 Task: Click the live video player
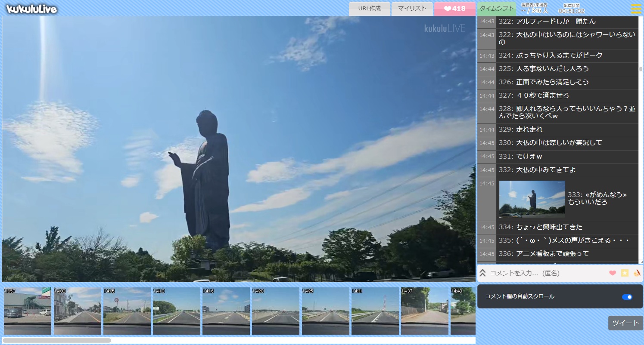[239, 149]
